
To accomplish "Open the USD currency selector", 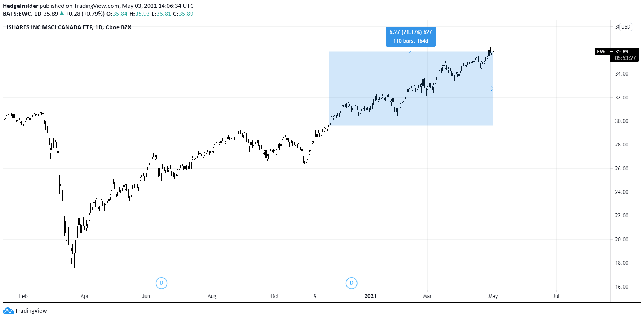I will coord(626,27).
